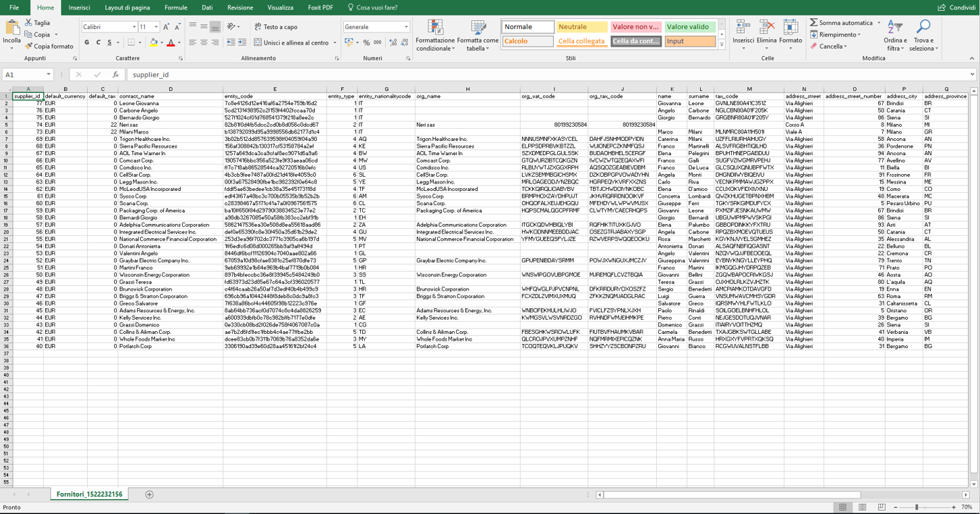Image resolution: width=980 pixels, height=514 pixels.
Task: Open Formattazione condizionale
Action: 435,29
